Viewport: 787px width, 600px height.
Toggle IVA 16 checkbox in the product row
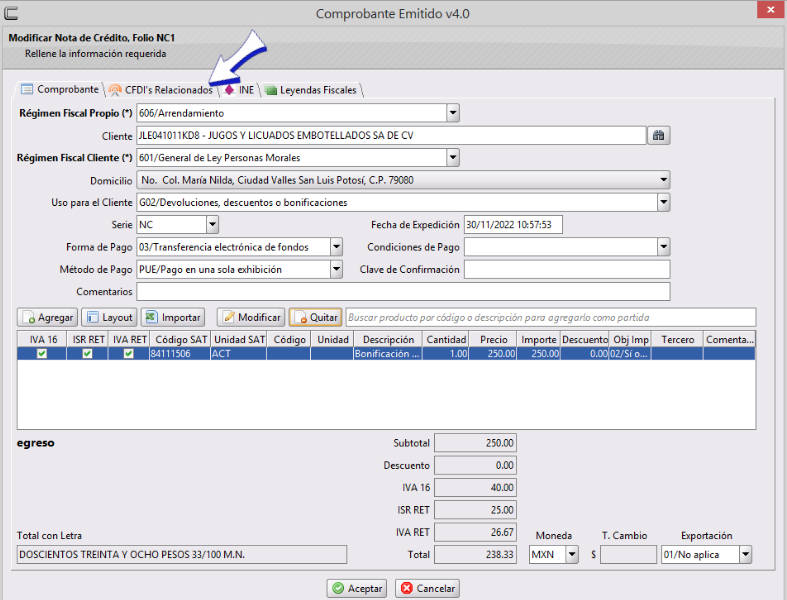click(x=42, y=353)
